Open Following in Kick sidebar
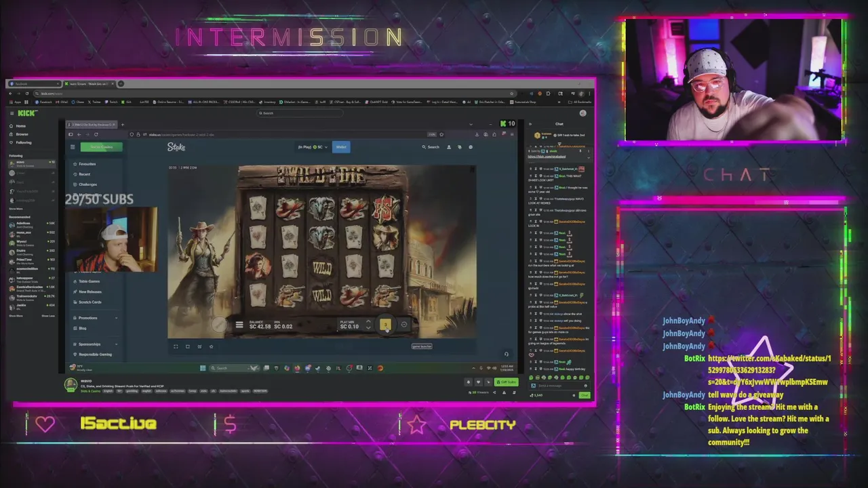Image resolution: width=868 pixels, height=488 pixels. point(24,142)
